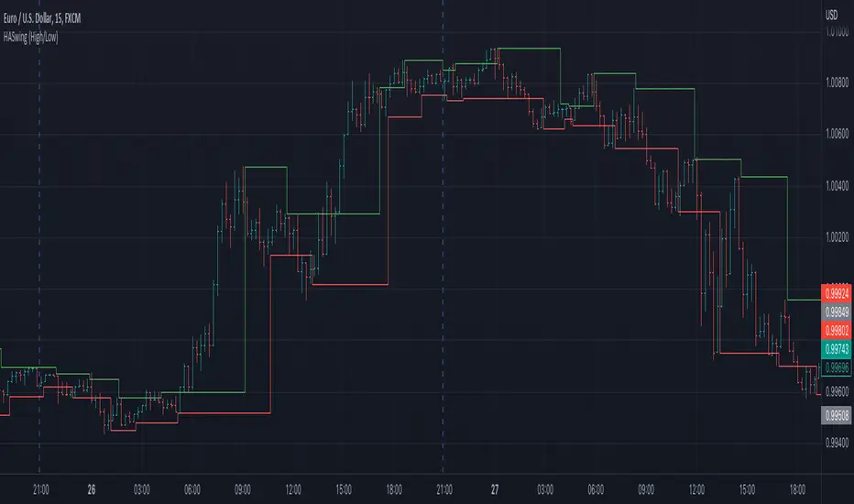Click the first 21:00 time axis label
854x504 pixels.
pos(41,488)
